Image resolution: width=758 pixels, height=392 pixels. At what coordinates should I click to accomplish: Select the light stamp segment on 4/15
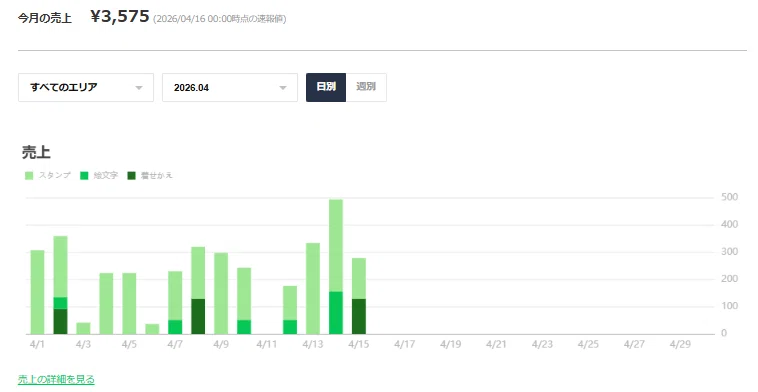click(359, 279)
